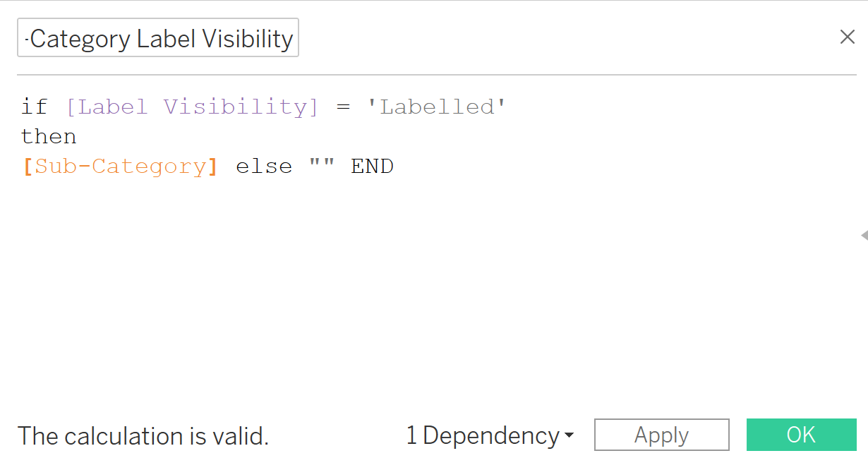Click the empty string "" literal
Image resolution: width=868 pixels, height=470 pixels.
(321, 167)
